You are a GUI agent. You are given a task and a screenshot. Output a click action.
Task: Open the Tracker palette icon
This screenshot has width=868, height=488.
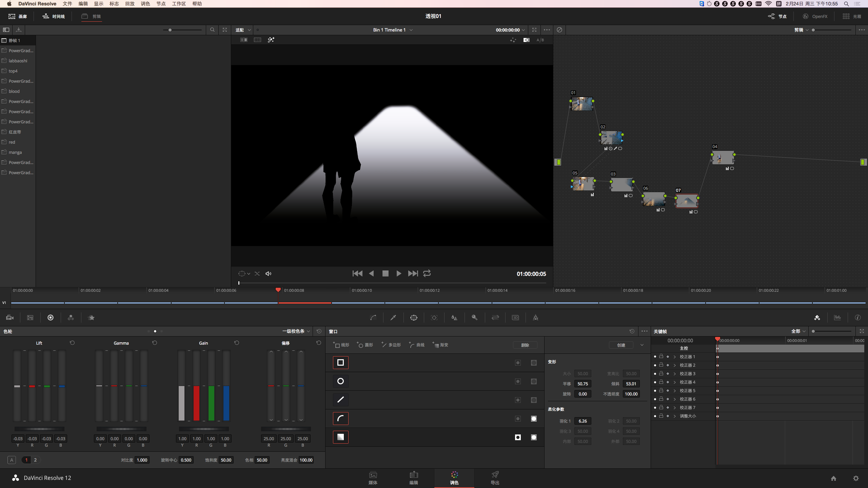tap(434, 318)
